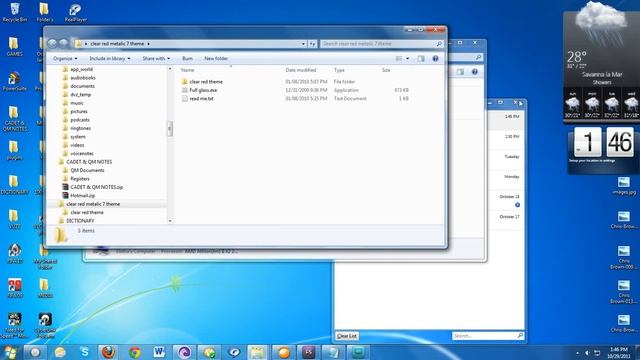Open the view options dropdown arrow
This screenshot has height=360, width=640.
pyautogui.click(x=407, y=59)
